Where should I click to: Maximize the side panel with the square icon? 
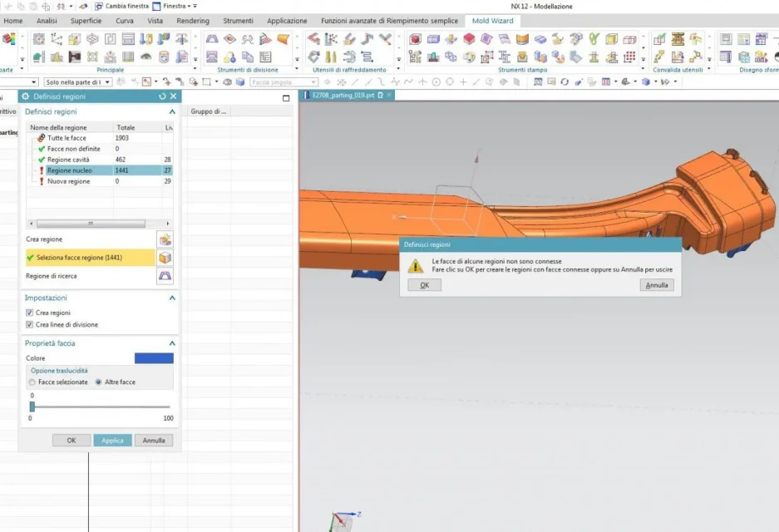point(286,98)
